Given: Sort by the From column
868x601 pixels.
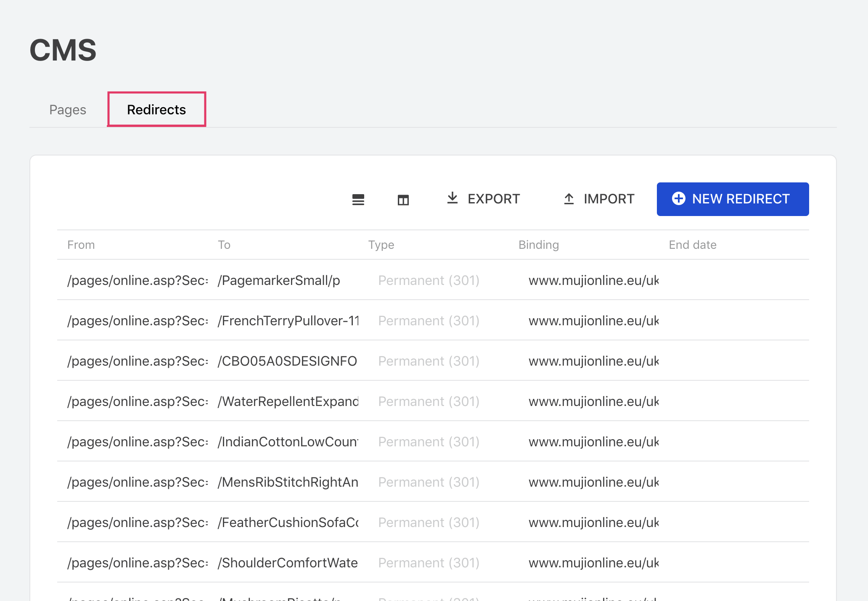Looking at the screenshot, I should pos(81,245).
